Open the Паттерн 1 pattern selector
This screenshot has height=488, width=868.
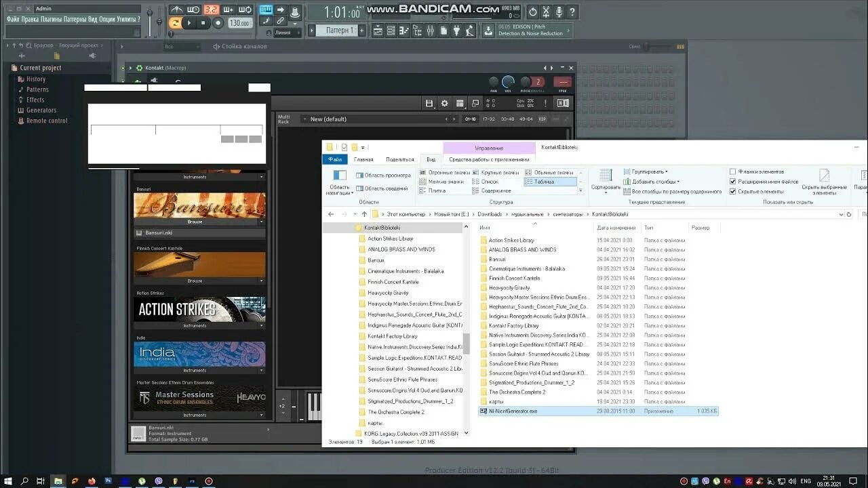tap(337, 30)
